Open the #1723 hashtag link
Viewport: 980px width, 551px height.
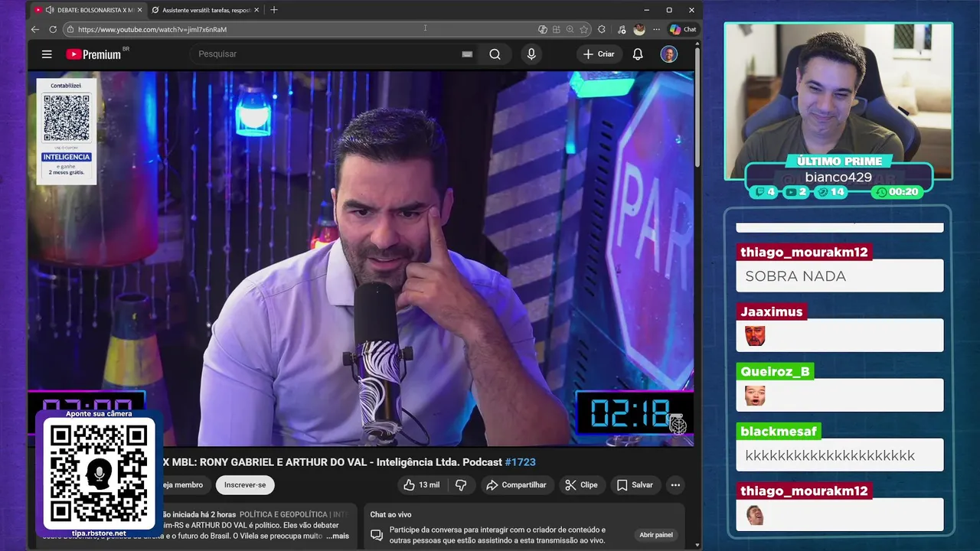pyautogui.click(x=521, y=462)
